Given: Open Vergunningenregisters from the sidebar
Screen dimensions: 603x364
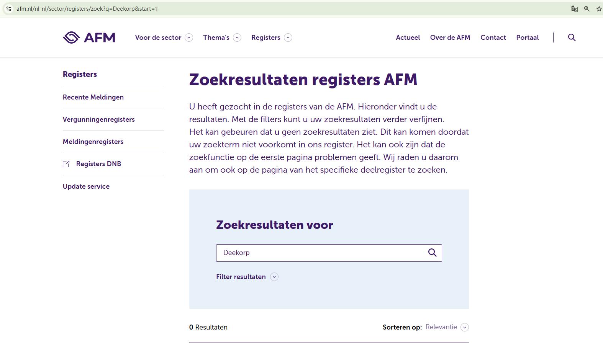Looking at the screenshot, I should [98, 119].
